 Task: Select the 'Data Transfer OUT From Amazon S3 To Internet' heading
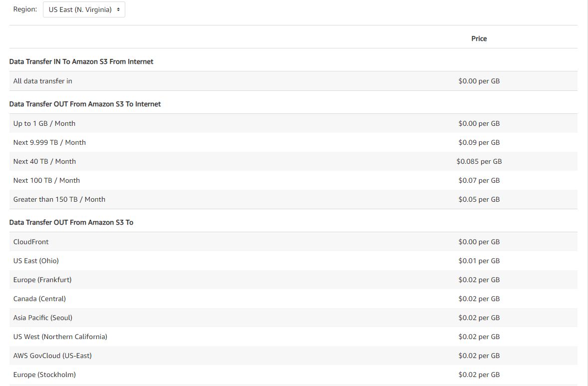tap(85, 104)
